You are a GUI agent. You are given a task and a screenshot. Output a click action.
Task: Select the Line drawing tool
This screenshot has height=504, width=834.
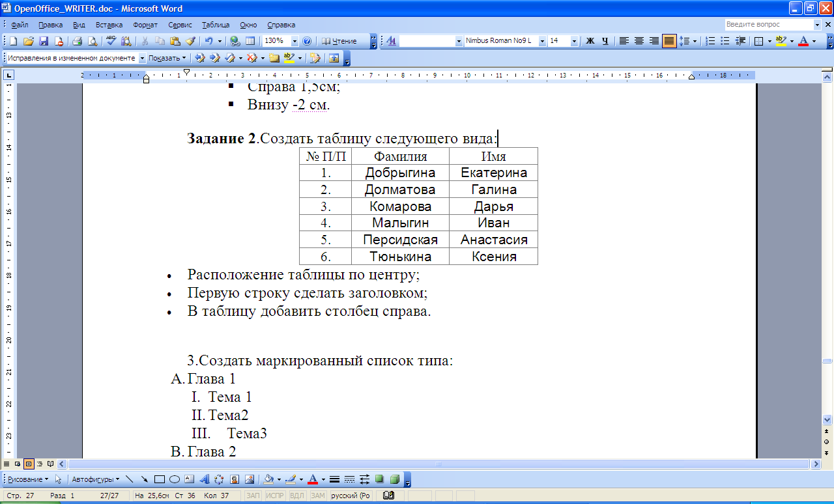click(x=129, y=479)
